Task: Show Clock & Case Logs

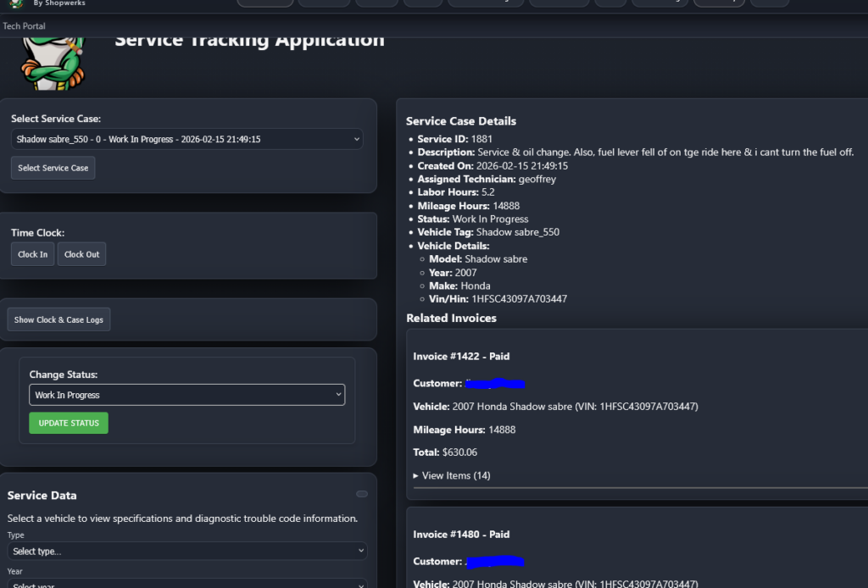Action: (x=59, y=319)
